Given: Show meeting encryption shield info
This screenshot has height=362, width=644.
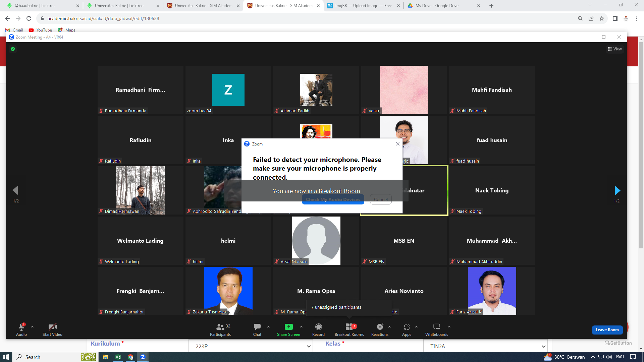Looking at the screenshot, I should (x=13, y=49).
